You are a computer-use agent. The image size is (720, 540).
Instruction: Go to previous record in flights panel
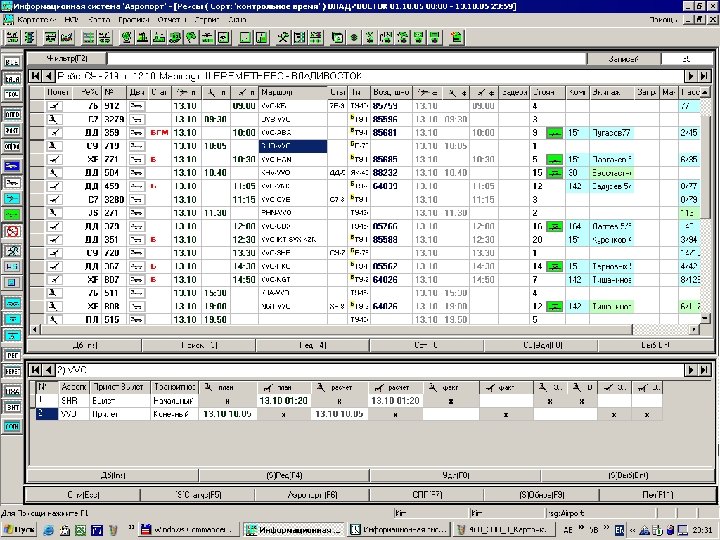48,76
